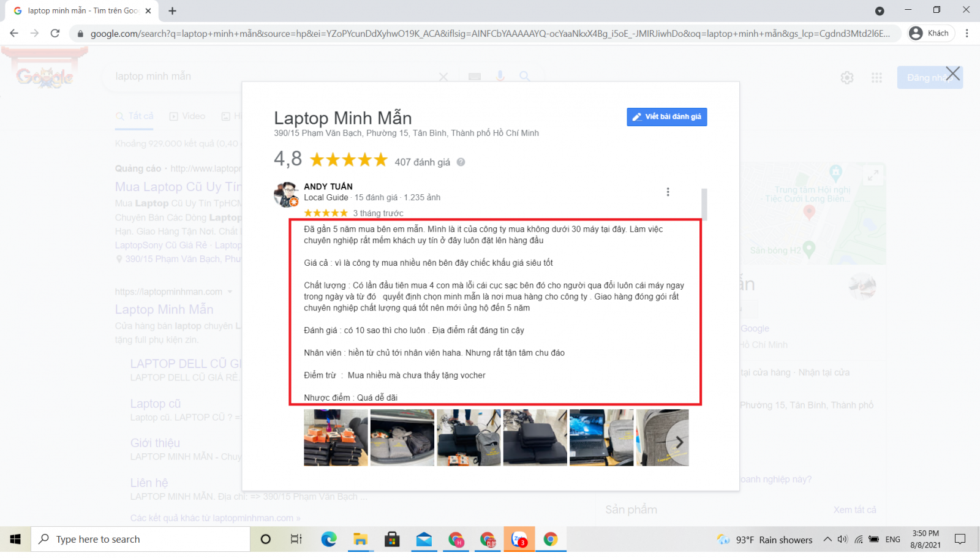
Task: Open second review photo of car trunk
Action: (402, 438)
